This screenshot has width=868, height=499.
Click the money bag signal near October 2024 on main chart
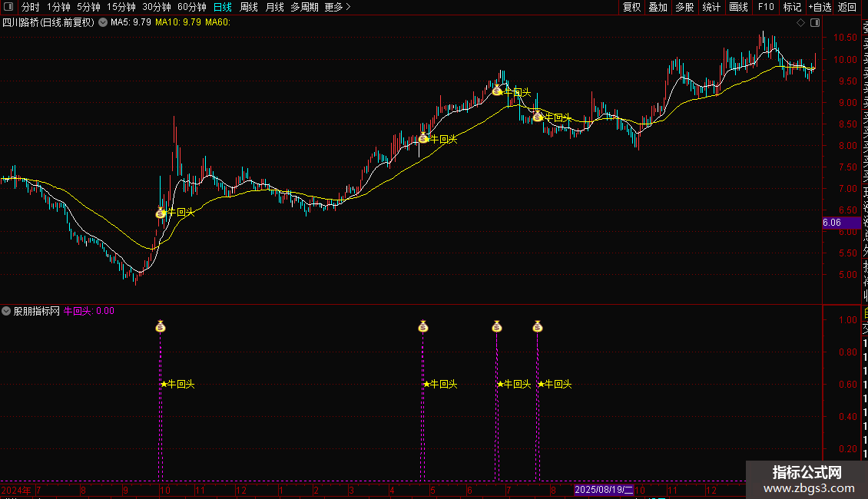tap(161, 213)
